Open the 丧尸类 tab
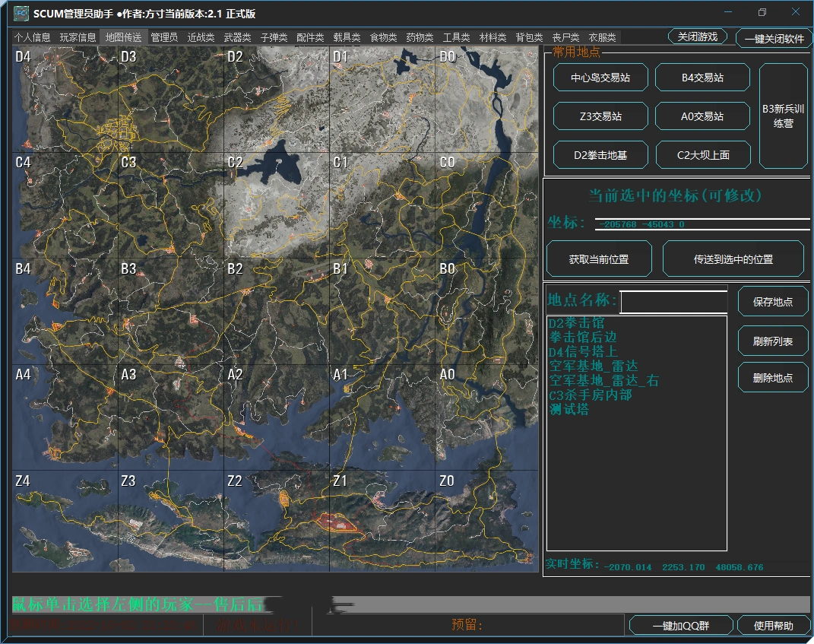Image resolution: width=814 pixels, height=644 pixels. pyautogui.click(x=566, y=37)
